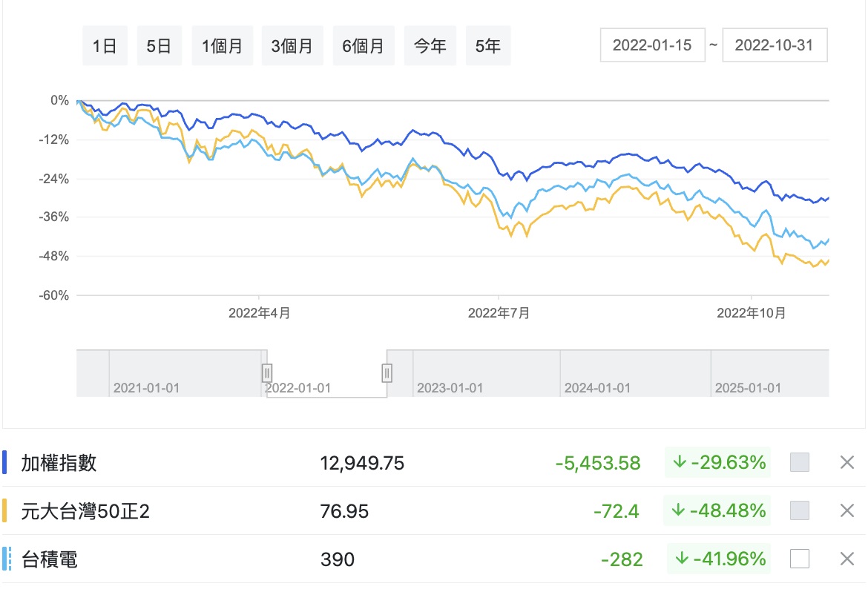Toggle the 加權指數 checkbox
The height and width of the screenshot is (595, 868).
click(x=800, y=463)
